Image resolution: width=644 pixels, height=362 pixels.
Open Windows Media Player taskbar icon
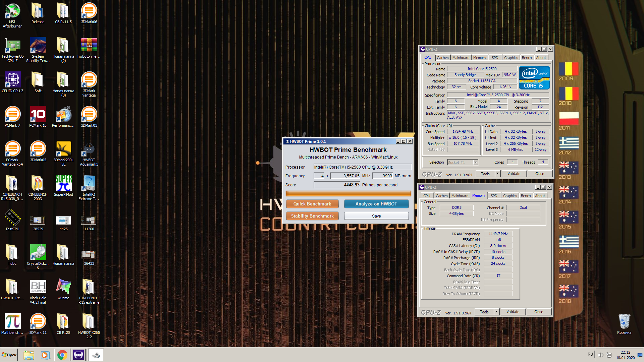click(45, 355)
